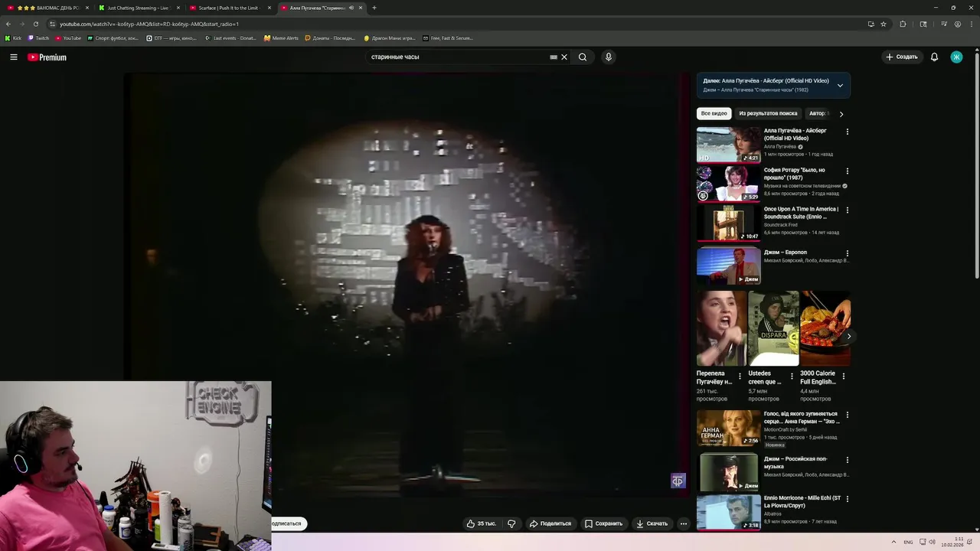Open options for Джем Российская поп-музыка
This screenshot has width=980, height=551.
pyautogui.click(x=847, y=460)
